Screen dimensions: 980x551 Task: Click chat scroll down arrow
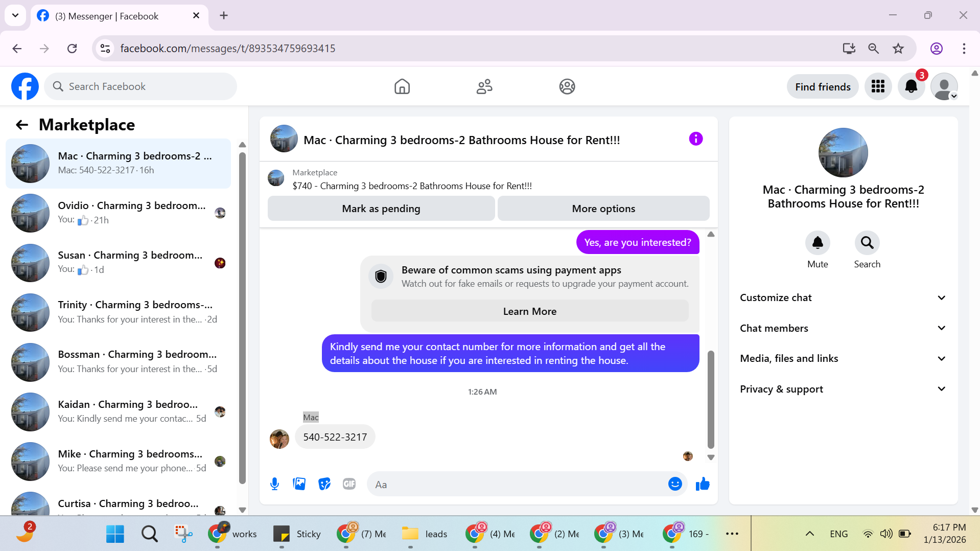point(711,457)
